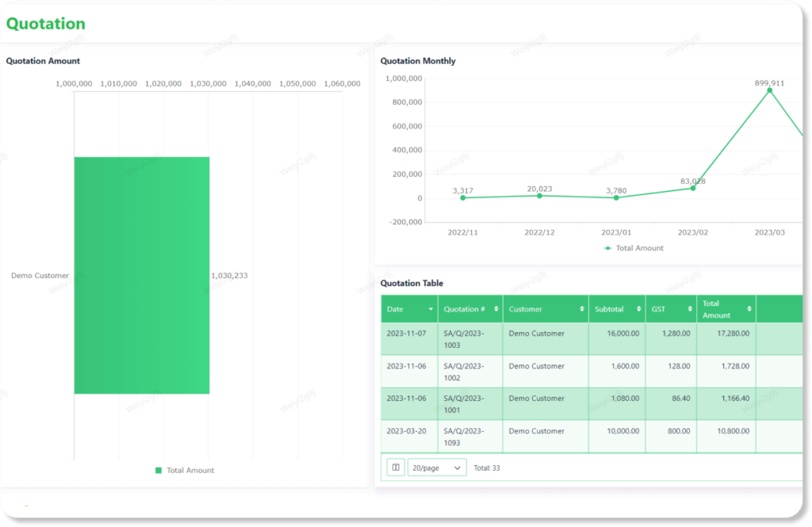Sort by Subtotal using its sort icon

(x=638, y=309)
